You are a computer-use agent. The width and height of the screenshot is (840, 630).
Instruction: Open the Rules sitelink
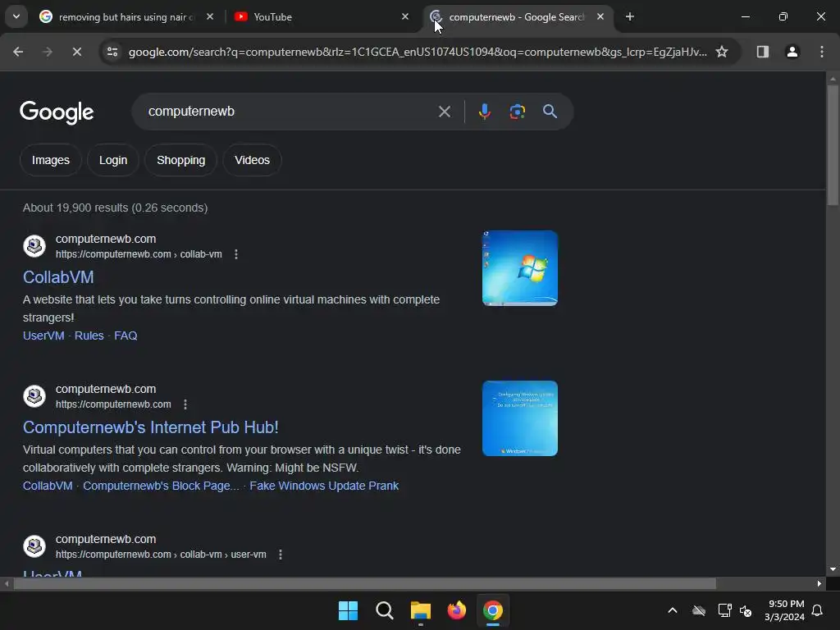tap(89, 336)
